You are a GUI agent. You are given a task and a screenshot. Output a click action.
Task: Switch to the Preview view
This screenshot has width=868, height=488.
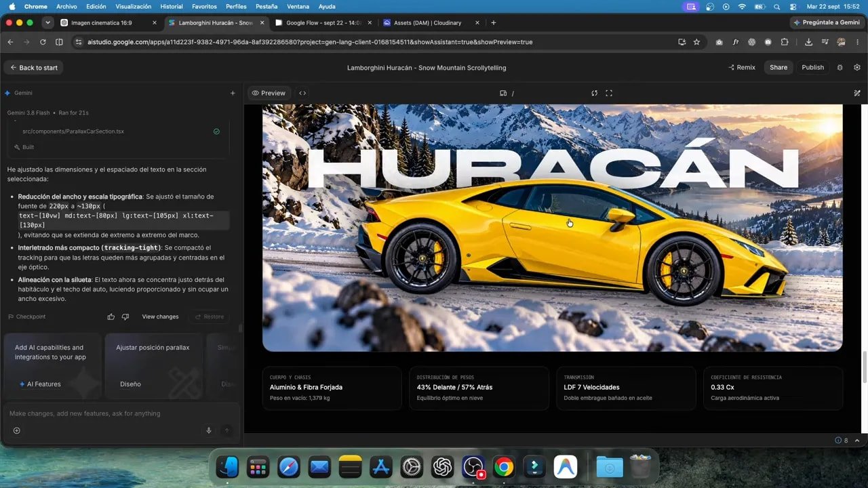coord(269,93)
